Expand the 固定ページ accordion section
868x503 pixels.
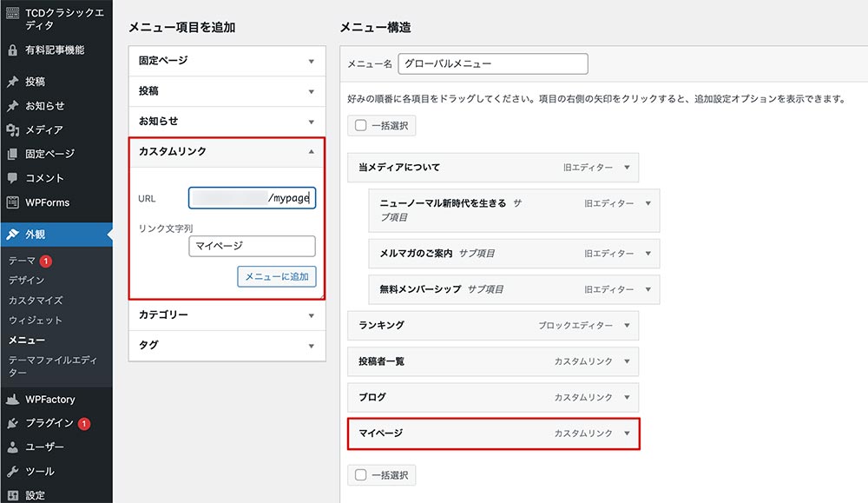point(311,62)
